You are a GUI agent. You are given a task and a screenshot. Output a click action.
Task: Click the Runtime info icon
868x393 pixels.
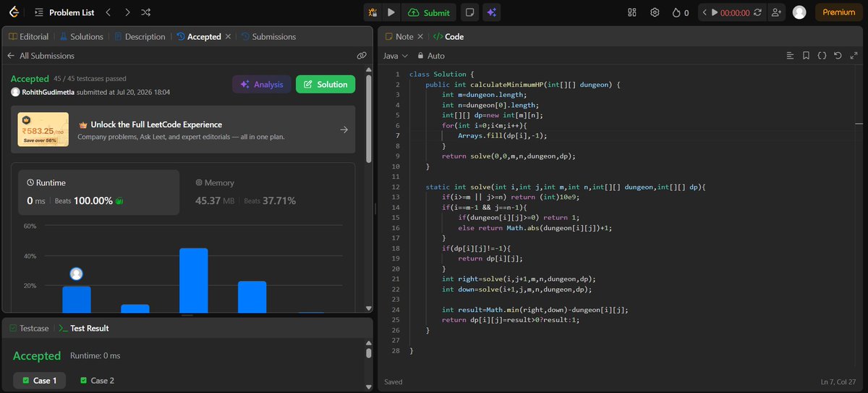pos(30,183)
